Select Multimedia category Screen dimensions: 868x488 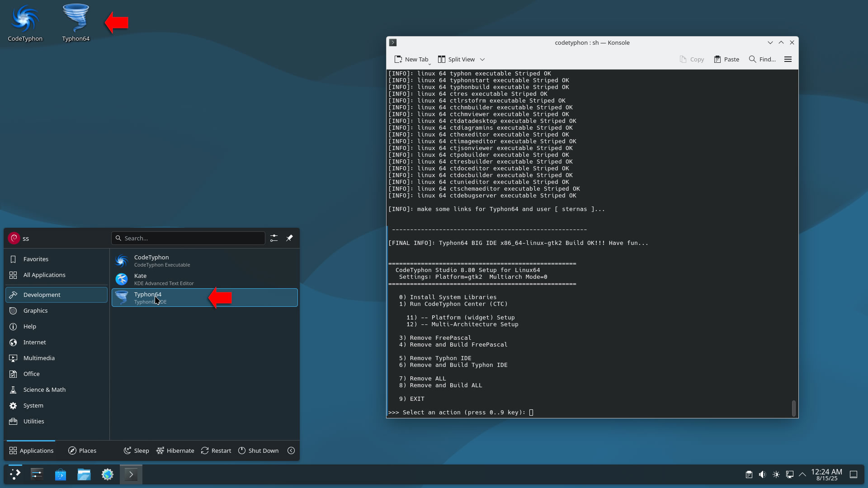pyautogui.click(x=57, y=358)
